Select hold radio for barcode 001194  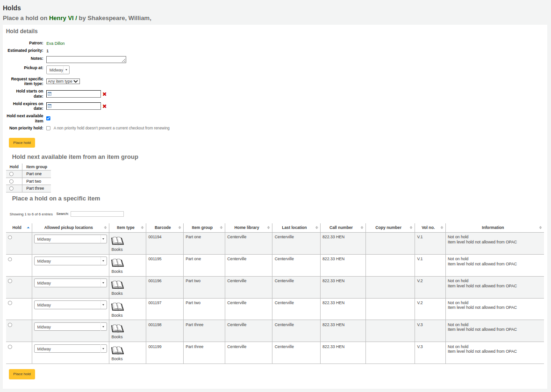[x=10, y=237]
